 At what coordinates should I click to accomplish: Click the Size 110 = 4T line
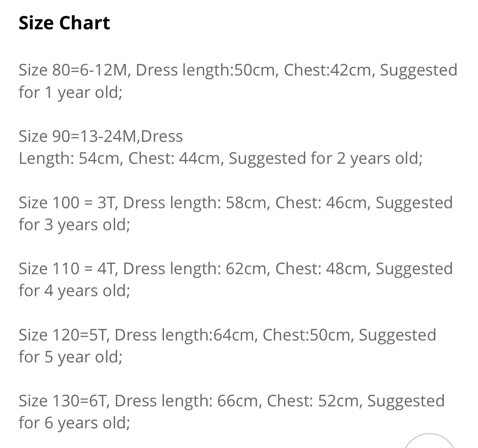(x=236, y=269)
